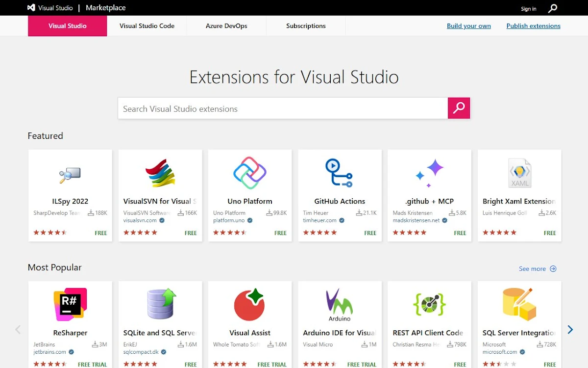Screen dimensions: 588x368
Task: Click the ILSpy 2022 title
Action: coord(70,201)
